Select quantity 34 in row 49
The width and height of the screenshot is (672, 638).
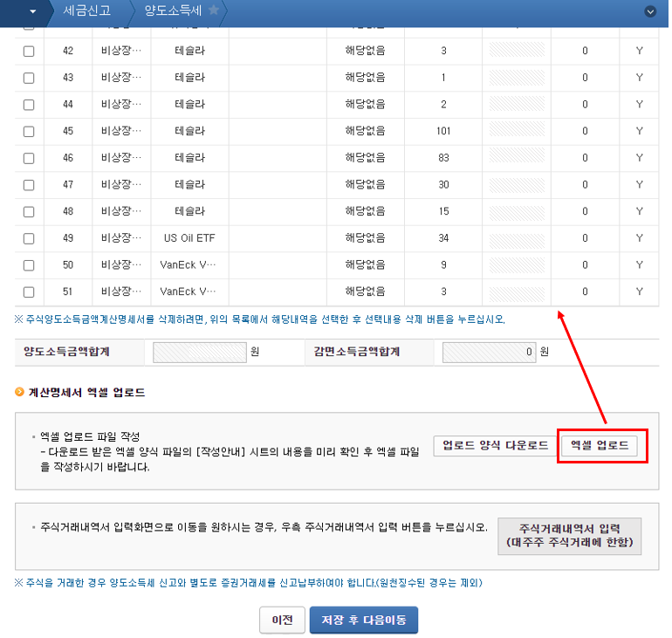[443, 238]
